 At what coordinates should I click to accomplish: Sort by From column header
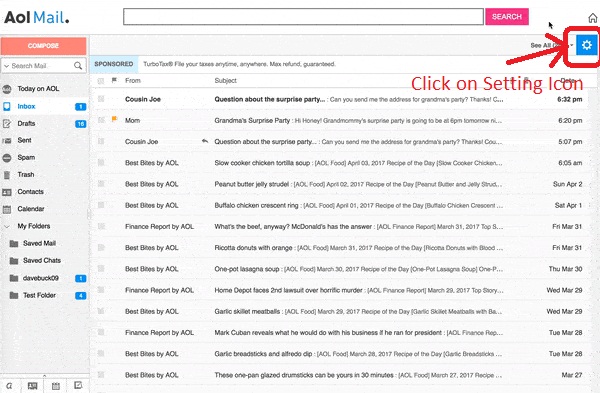(133, 81)
